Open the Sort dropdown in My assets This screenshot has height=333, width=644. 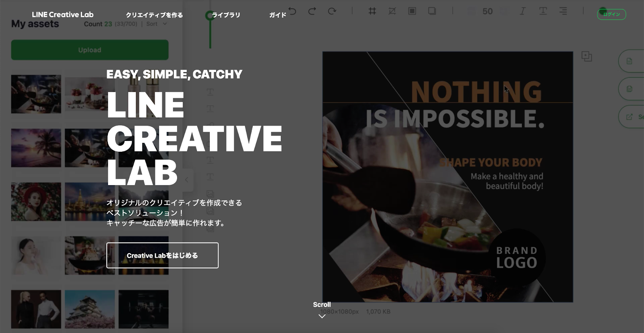[x=157, y=24]
